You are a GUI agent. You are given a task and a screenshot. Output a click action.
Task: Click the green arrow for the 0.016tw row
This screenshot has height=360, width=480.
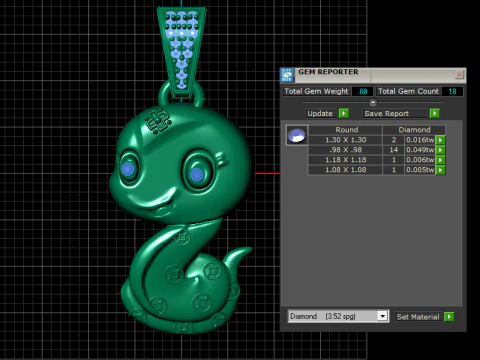(440, 140)
